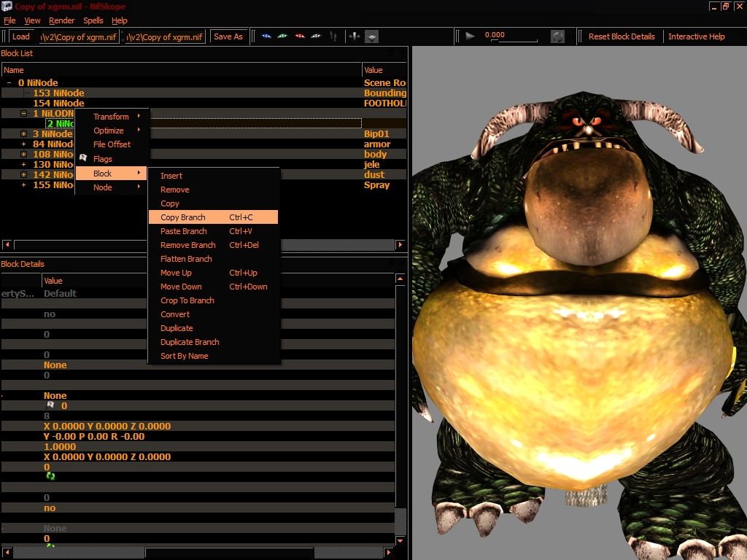Image resolution: width=747 pixels, height=560 pixels.
Task: Click the Load button
Action: [21, 36]
